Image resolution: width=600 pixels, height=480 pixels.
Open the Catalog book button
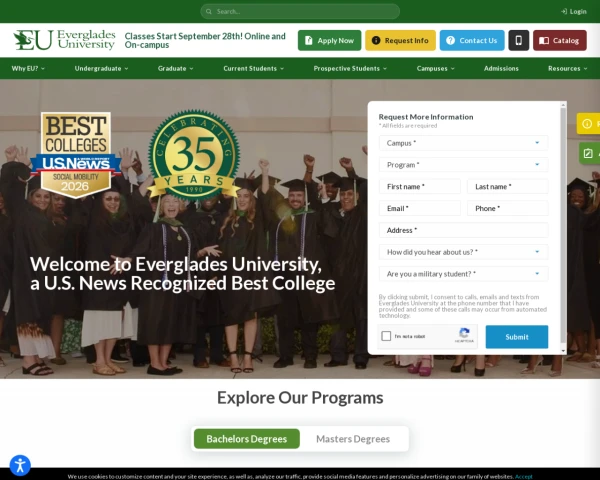[559, 40]
